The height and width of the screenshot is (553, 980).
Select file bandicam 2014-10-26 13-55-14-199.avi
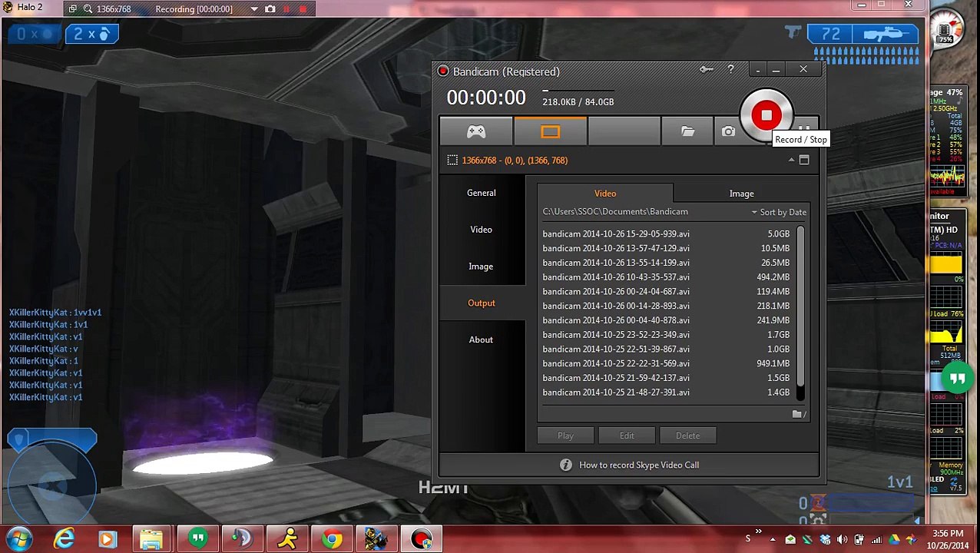pyautogui.click(x=666, y=263)
